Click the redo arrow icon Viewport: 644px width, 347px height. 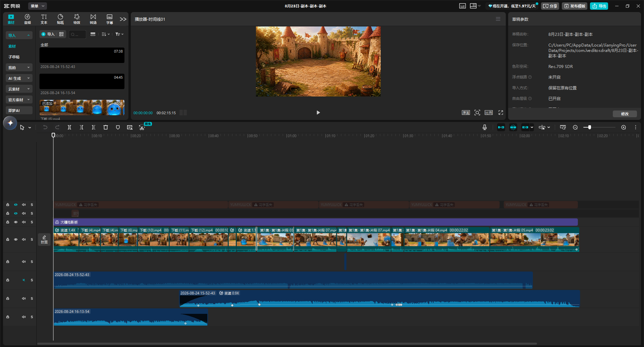(x=57, y=127)
